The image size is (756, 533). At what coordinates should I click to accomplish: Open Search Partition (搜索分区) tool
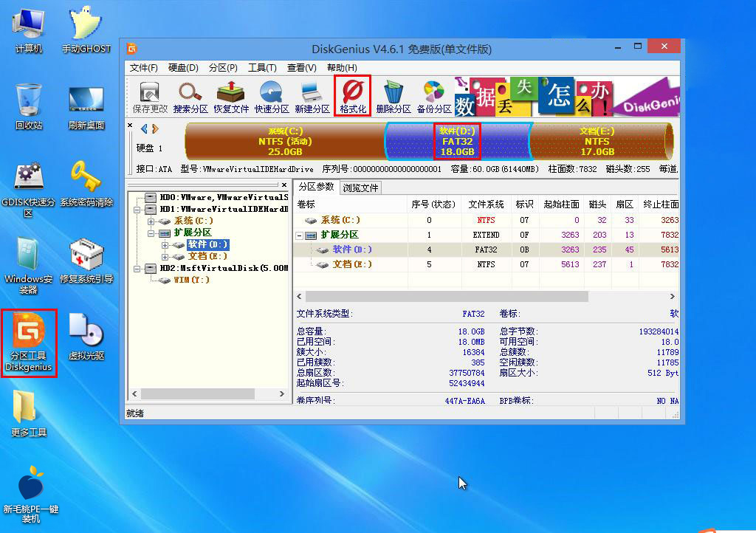pyautogui.click(x=190, y=97)
